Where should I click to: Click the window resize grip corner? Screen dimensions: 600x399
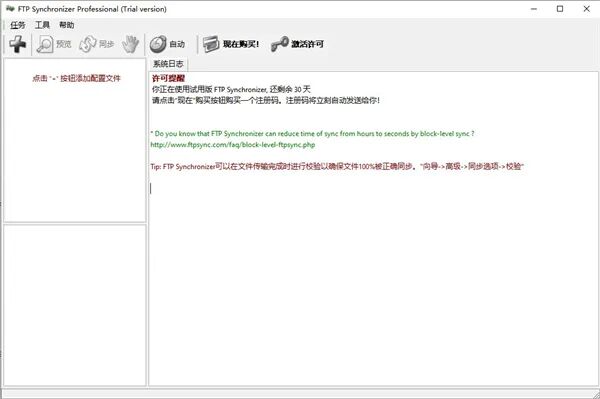tap(595, 395)
